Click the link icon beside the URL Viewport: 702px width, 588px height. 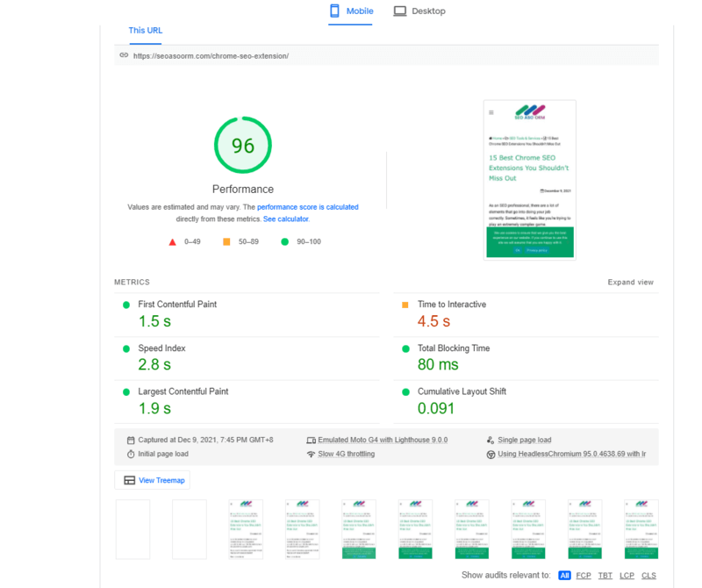pos(124,55)
